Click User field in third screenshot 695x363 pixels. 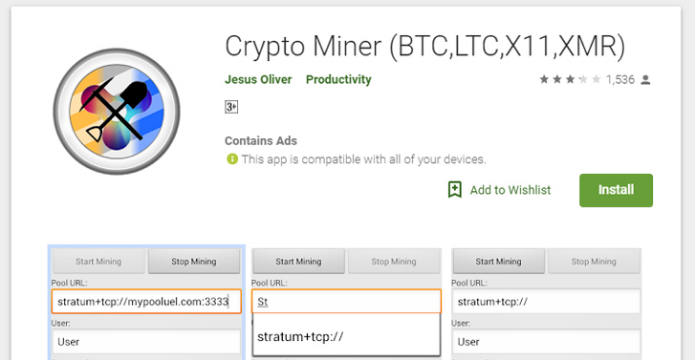click(x=546, y=342)
